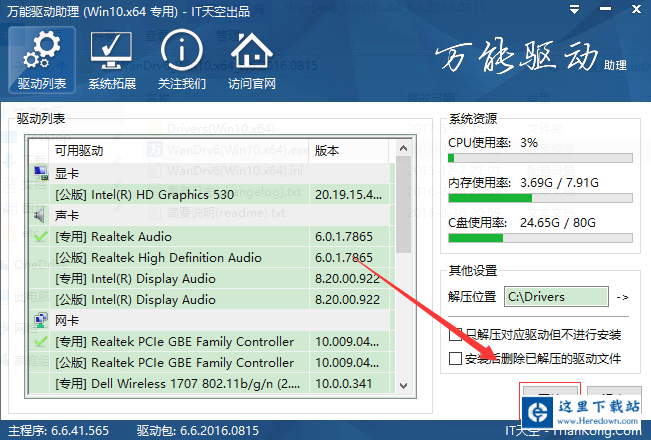This screenshot has height=440, width=651.
Task: Click the 版本 column header
Action: tap(349, 150)
